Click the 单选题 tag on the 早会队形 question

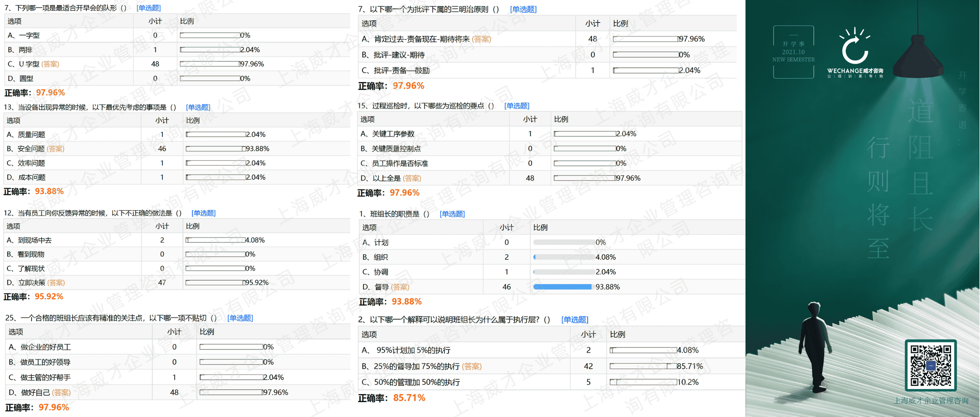click(x=149, y=8)
